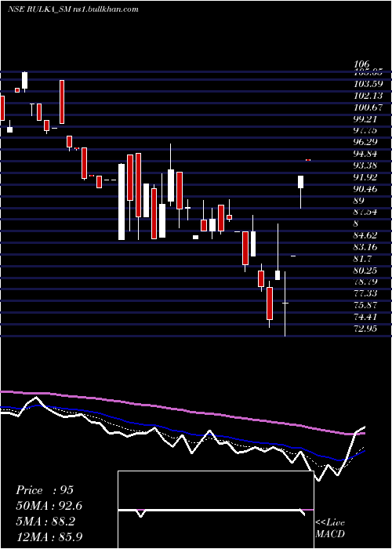Click the price axis label 74.41
392x549 pixels.
click(365, 317)
